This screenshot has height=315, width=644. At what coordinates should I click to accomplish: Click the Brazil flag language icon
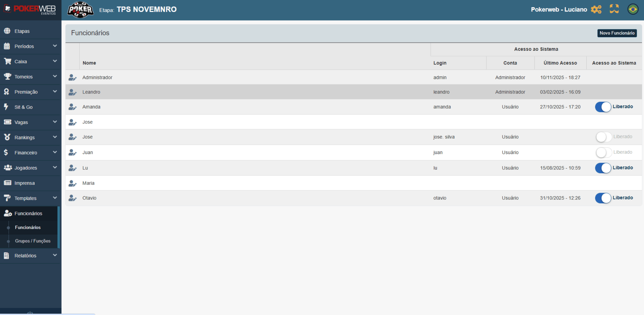(x=633, y=9)
